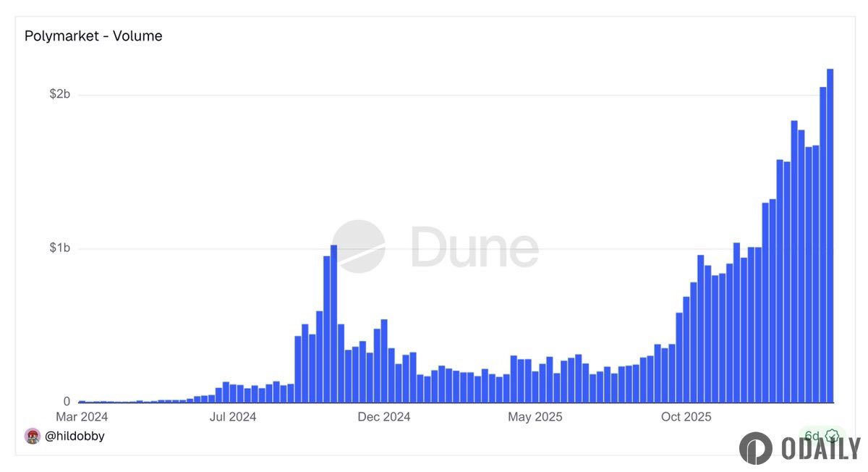Open the @hildobby author profile link

(x=75, y=437)
